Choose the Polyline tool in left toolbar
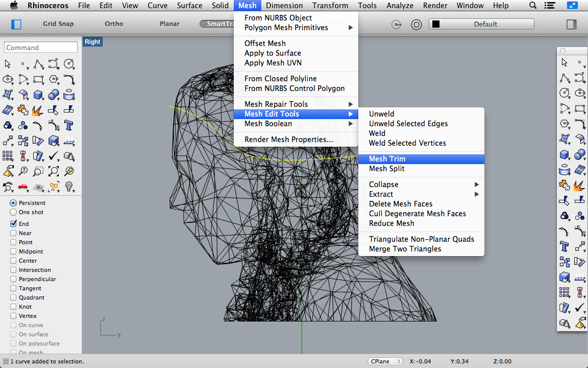This screenshot has width=588, height=368. tap(38, 64)
